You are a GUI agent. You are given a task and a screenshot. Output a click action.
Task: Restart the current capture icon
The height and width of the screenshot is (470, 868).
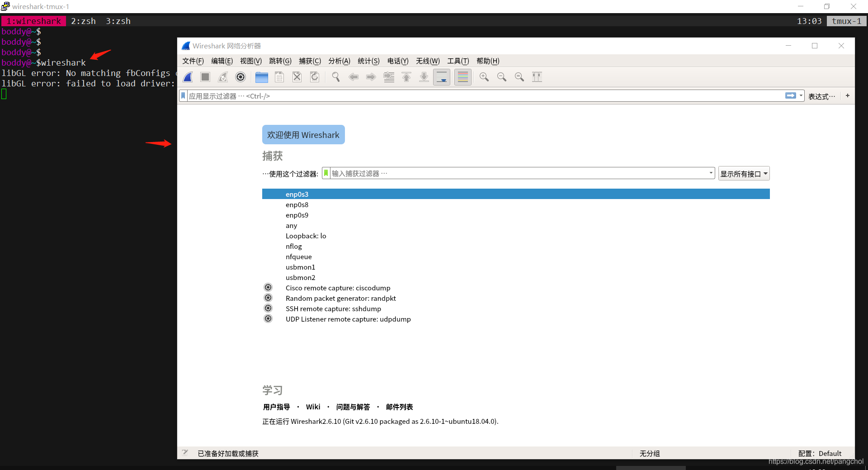tap(223, 77)
